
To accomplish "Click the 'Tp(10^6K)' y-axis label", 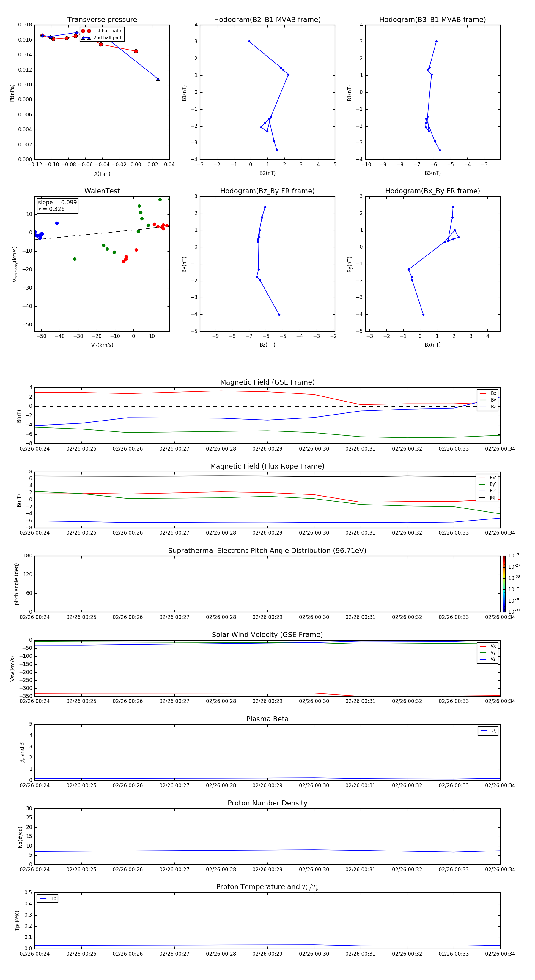I will (x=17, y=921).
